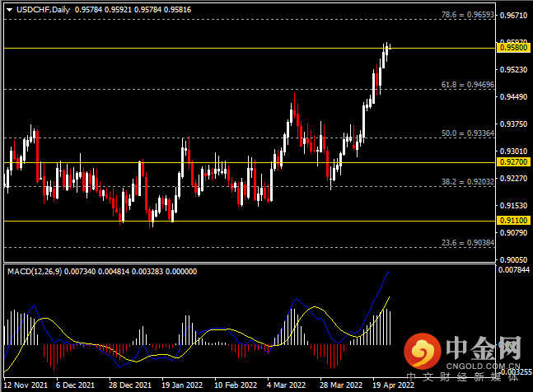Click the 0.007844 MACD scale value

pyautogui.click(x=514, y=270)
